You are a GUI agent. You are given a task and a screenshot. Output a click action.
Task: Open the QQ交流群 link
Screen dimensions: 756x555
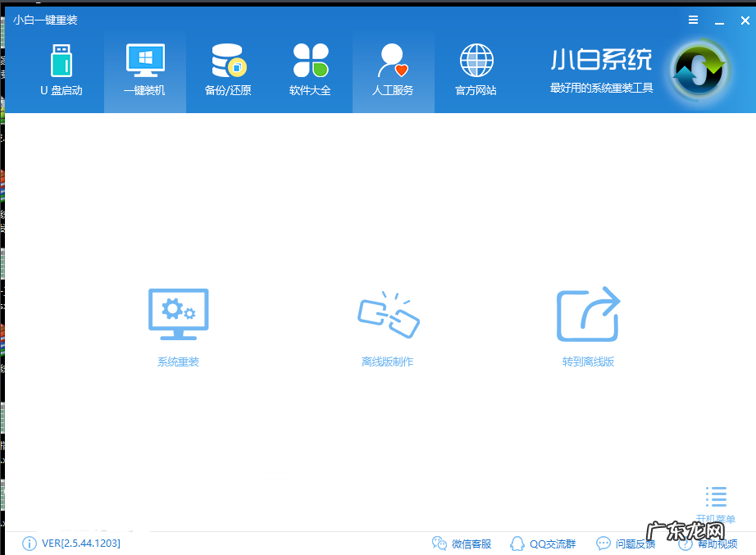coord(553,544)
